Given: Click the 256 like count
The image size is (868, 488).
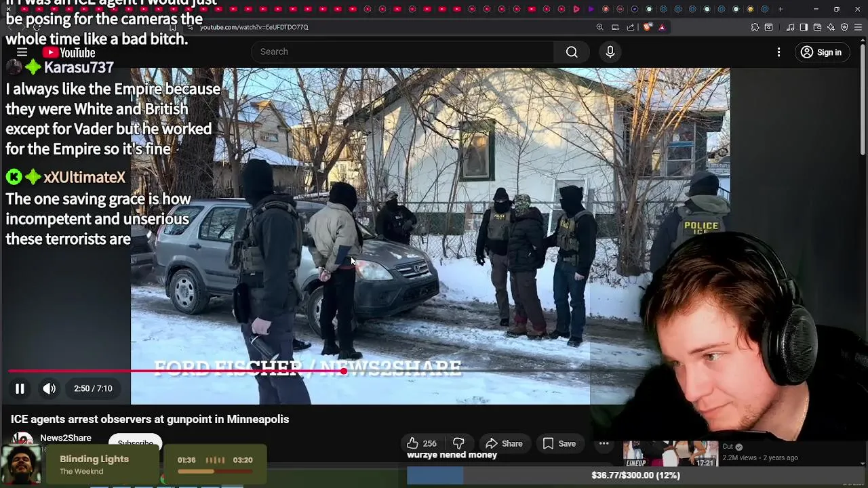Looking at the screenshot, I should click(x=429, y=443).
